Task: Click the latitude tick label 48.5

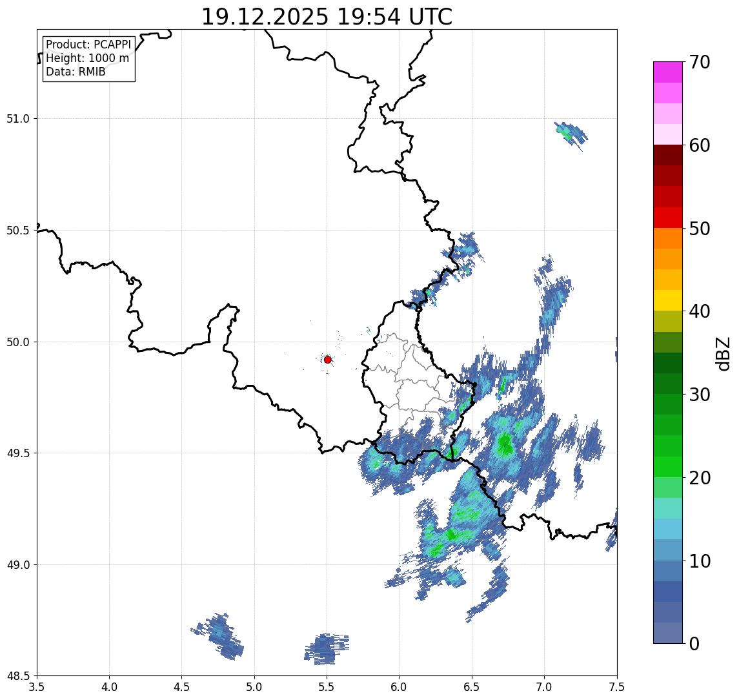Action: point(17,676)
